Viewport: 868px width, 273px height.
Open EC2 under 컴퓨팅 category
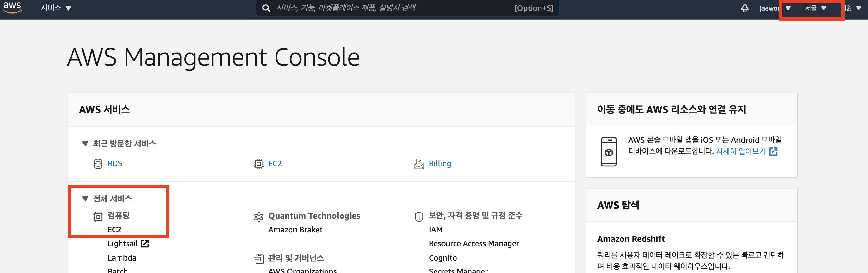click(x=114, y=230)
